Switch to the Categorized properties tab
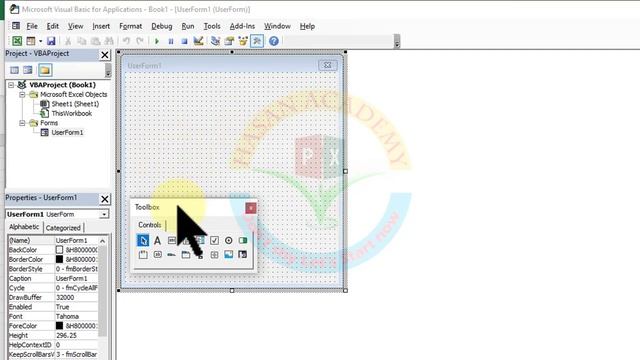This screenshot has width=640, height=360. coord(63,228)
